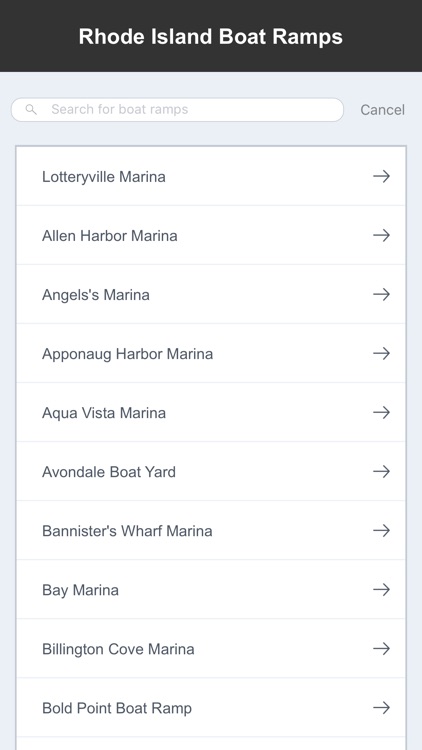Screen dimensions: 422x750
Task: Tap the arrow icon beside Allen Harbor Marina
Action: pyautogui.click(x=381, y=235)
